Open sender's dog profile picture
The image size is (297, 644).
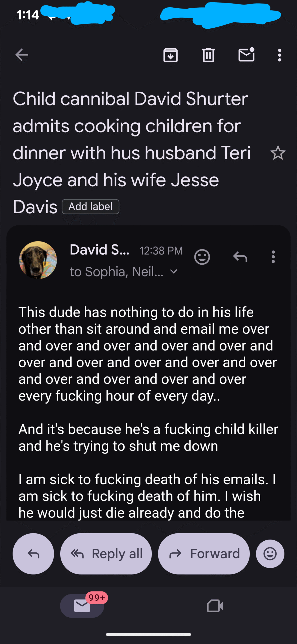(38, 260)
